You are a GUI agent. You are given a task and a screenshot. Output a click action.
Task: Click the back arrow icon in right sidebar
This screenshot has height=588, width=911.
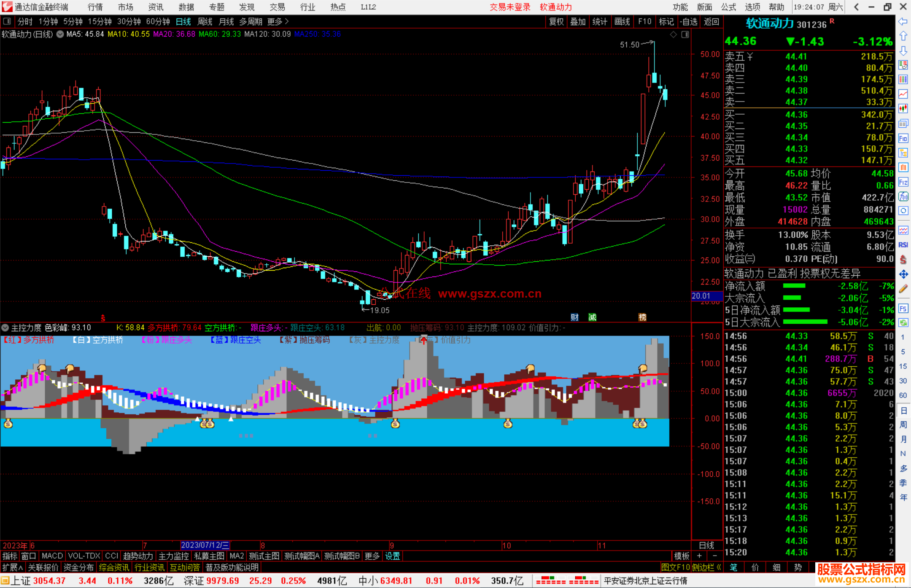coord(903,21)
